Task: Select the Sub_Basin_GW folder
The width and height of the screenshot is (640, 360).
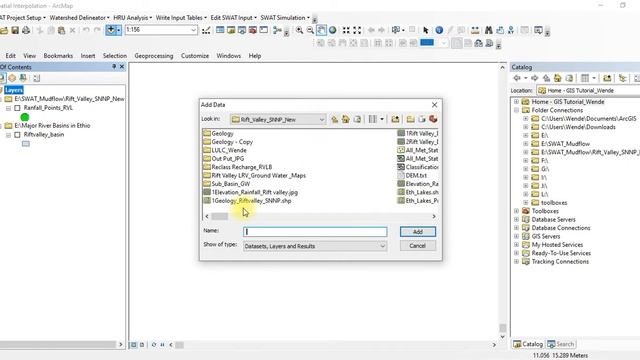Action: pos(227,184)
